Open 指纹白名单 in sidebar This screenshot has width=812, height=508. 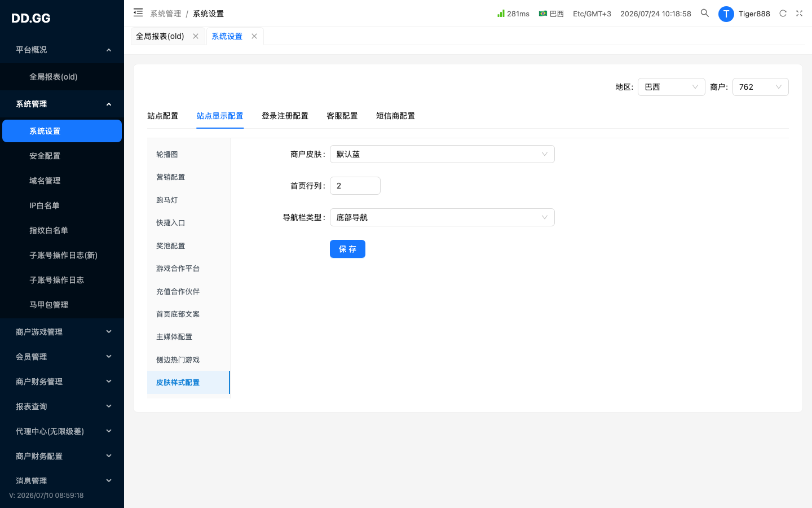click(x=62, y=230)
